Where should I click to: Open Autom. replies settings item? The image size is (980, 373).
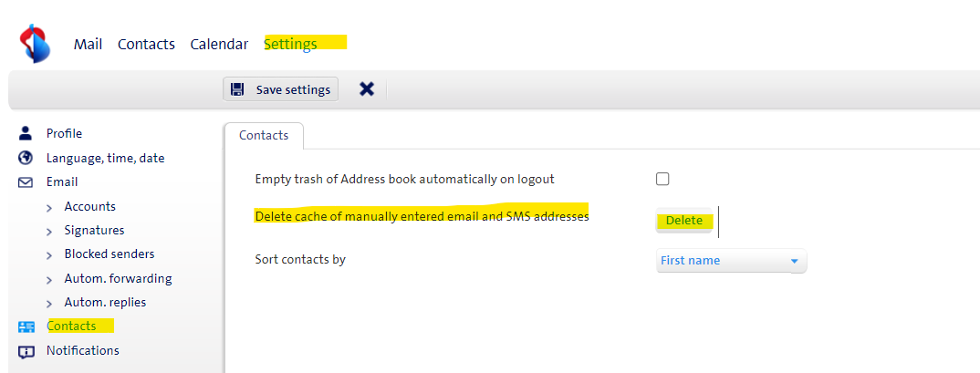105,302
